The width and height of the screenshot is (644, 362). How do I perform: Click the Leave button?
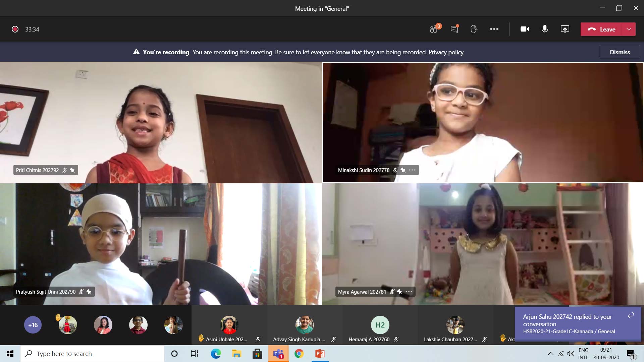(601, 29)
